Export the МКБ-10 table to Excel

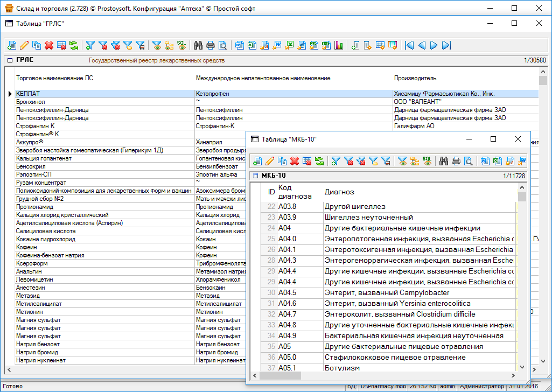tap(498, 161)
